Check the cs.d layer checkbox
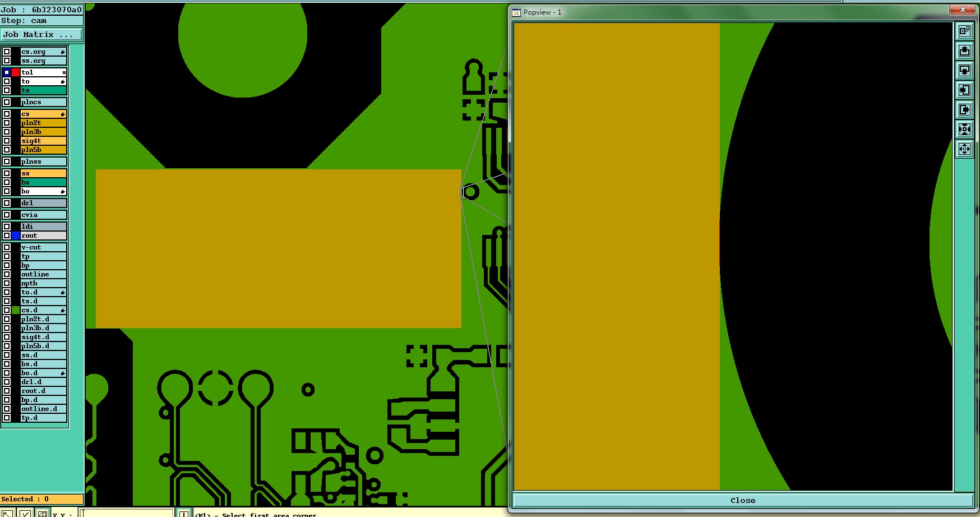Viewport: 980px width, 517px height. point(7,310)
